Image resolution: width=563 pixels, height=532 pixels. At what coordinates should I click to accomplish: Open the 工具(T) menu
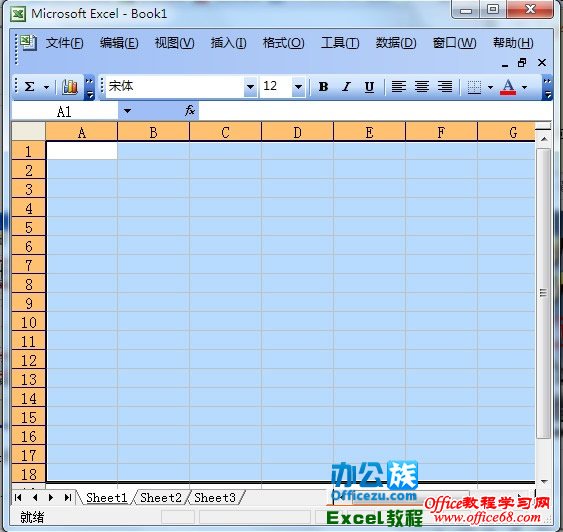(340, 43)
